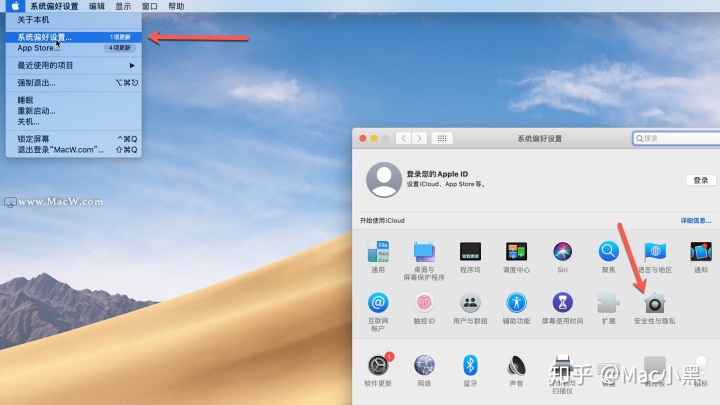Screen dimensions: 720x405
Task: Open 系统偏好设置 menu bar item
Action: click(54, 6)
